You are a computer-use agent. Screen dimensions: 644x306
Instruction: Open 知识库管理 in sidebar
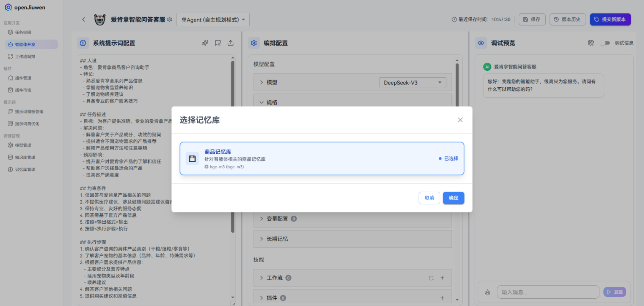point(32,157)
